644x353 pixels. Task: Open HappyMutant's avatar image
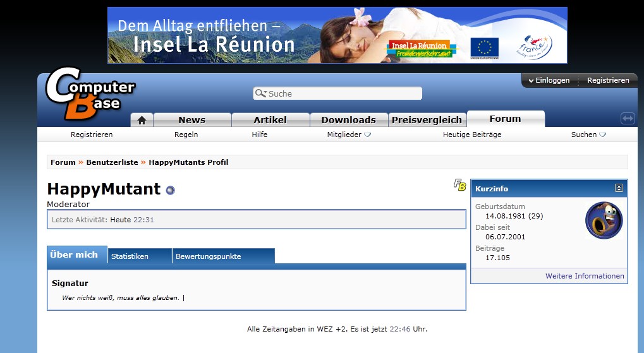604,220
